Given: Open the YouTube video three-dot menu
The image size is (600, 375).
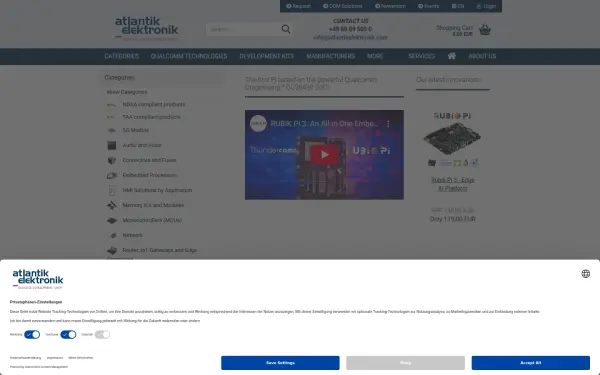Looking at the screenshot, I should point(388,124).
